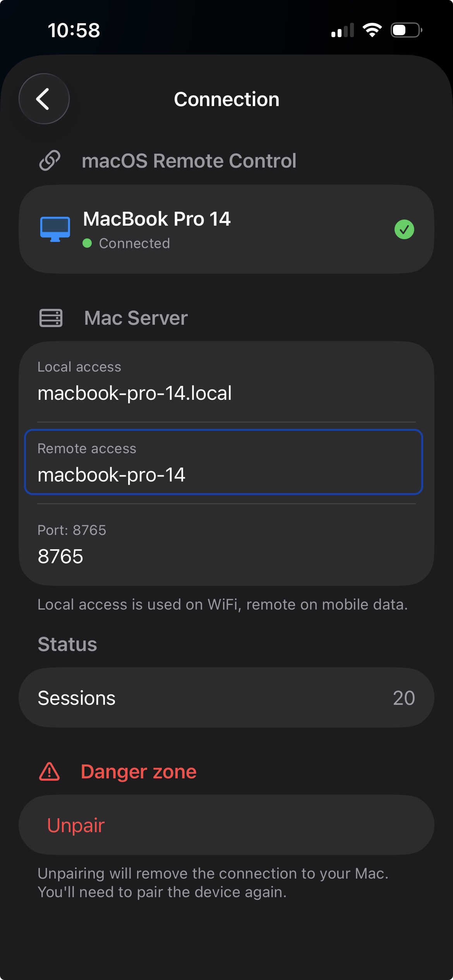Tap the Sessions row showing 20
Screen dimensions: 453x980
pyautogui.click(x=226, y=697)
